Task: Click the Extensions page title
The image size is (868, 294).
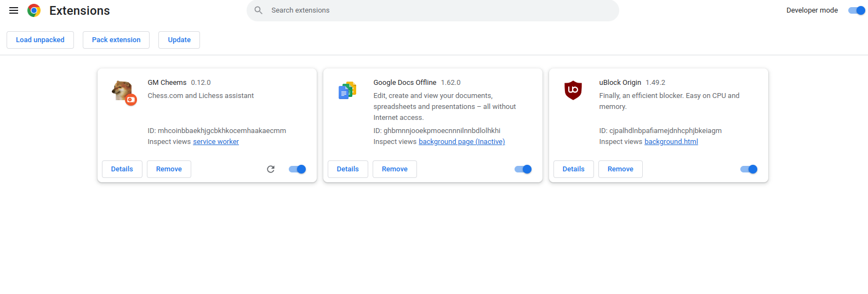Action: click(x=79, y=10)
